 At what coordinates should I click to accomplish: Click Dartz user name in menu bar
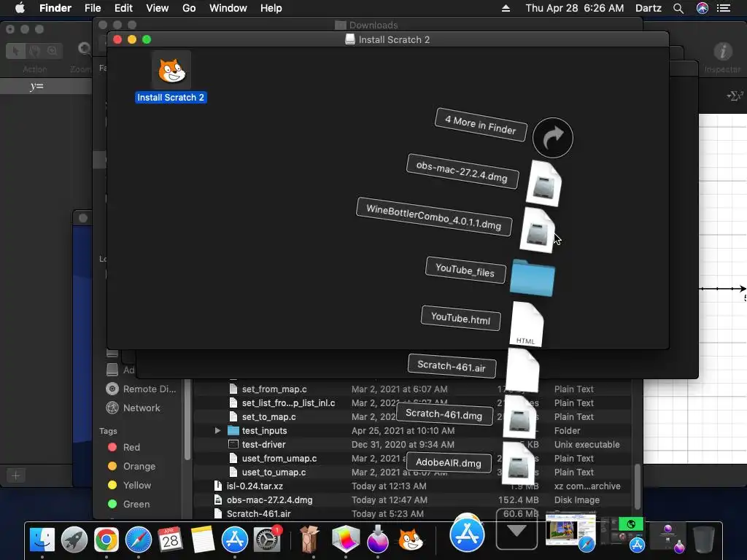pos(649,8)
